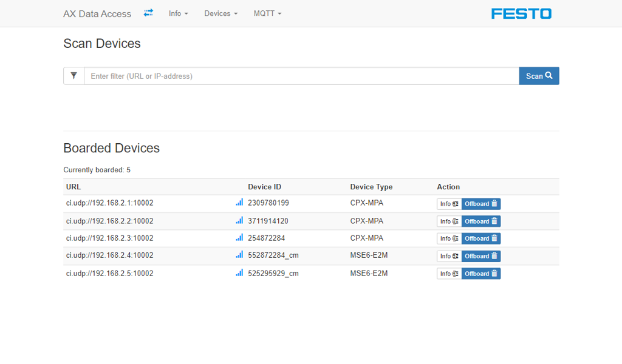The image size is (622, 364).
Task: Show info for device 192.168.2.2
Action: coord(449,221)
